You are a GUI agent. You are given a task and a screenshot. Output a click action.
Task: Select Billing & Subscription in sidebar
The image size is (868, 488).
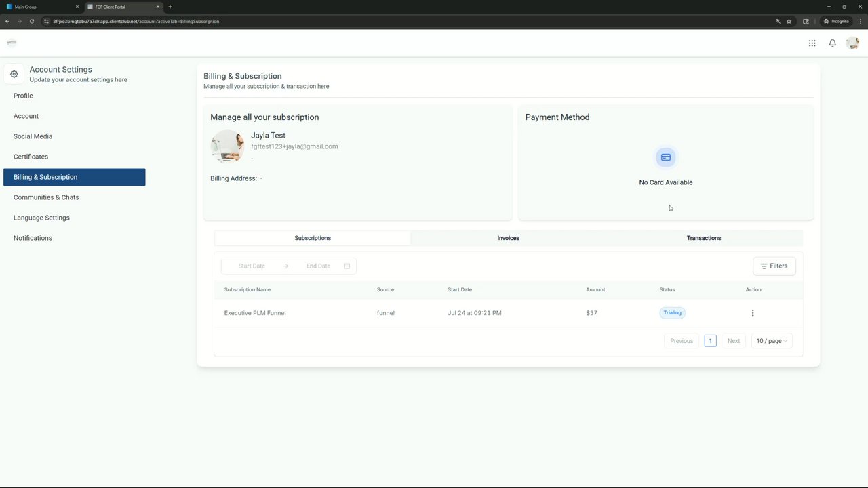click(75, 177)
